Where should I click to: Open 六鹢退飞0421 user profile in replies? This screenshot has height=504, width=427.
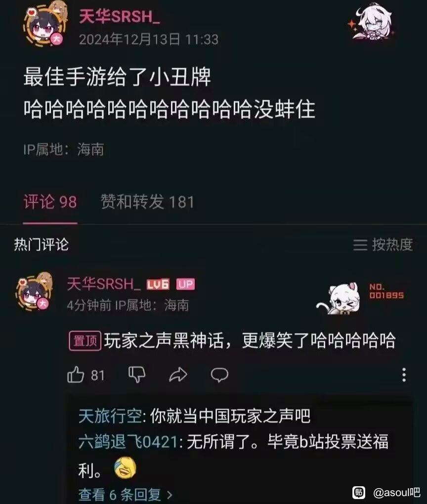(x=128, y=442)
